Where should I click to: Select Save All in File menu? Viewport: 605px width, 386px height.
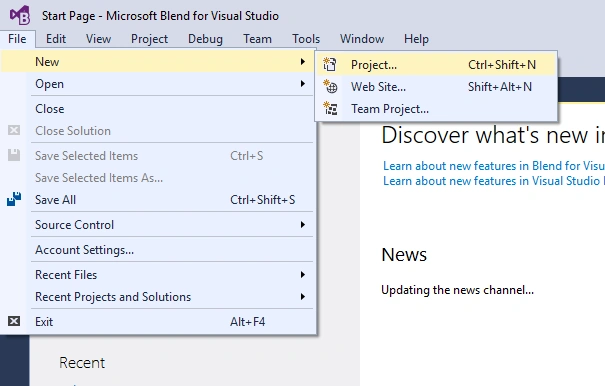coord(158,200)
